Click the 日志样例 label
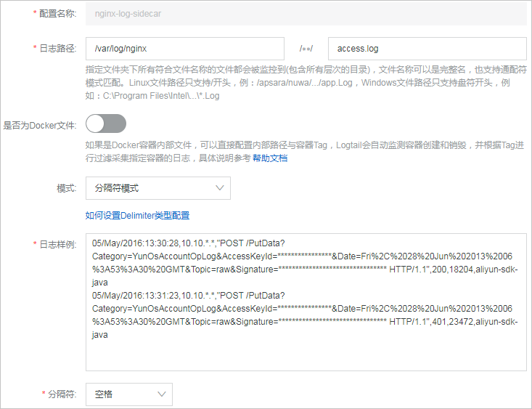 [x=58, y=245]
